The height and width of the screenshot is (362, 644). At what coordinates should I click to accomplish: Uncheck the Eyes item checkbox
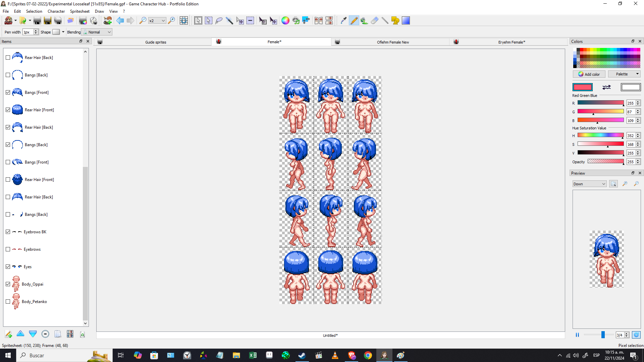8,266
